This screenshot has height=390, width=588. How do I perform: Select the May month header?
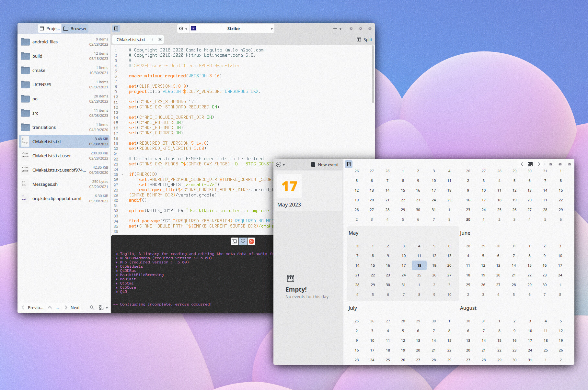353,233
